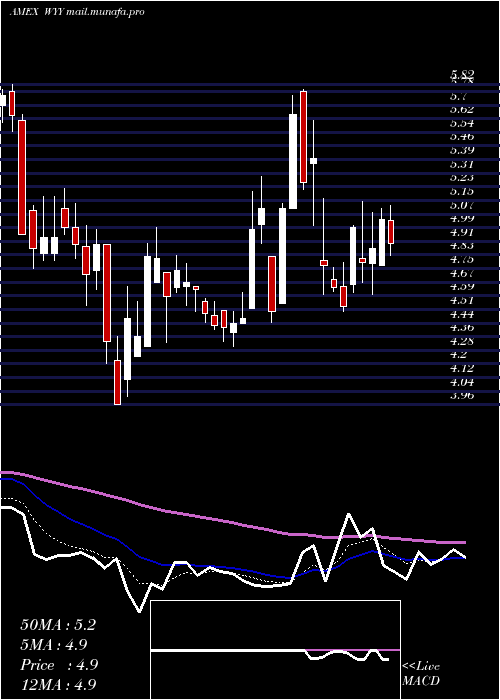
Task: Click the 4.2 price axis label
Action: coord(458,355)
